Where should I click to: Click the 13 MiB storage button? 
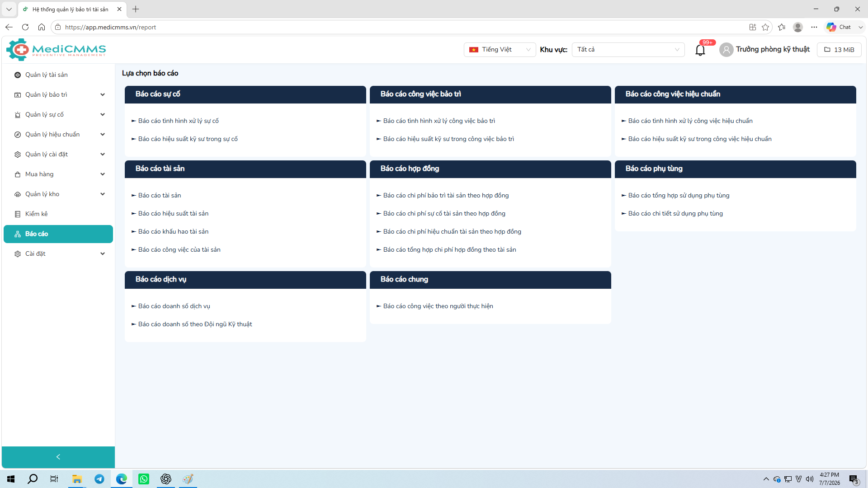839,50
